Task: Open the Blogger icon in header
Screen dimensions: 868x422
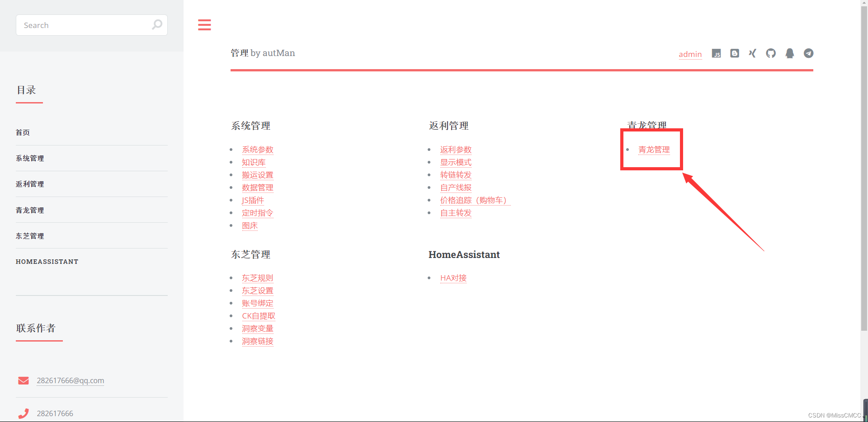Action: [735, 53]
